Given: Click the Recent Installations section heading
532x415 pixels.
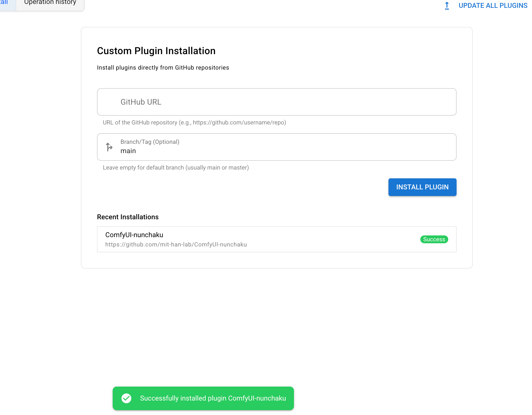Looking at the screenshot, I should coord(128,217).
